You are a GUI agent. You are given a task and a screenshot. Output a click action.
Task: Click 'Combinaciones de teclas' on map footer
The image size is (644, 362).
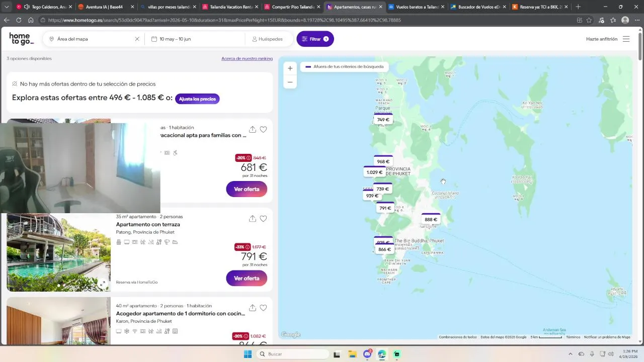457,337
